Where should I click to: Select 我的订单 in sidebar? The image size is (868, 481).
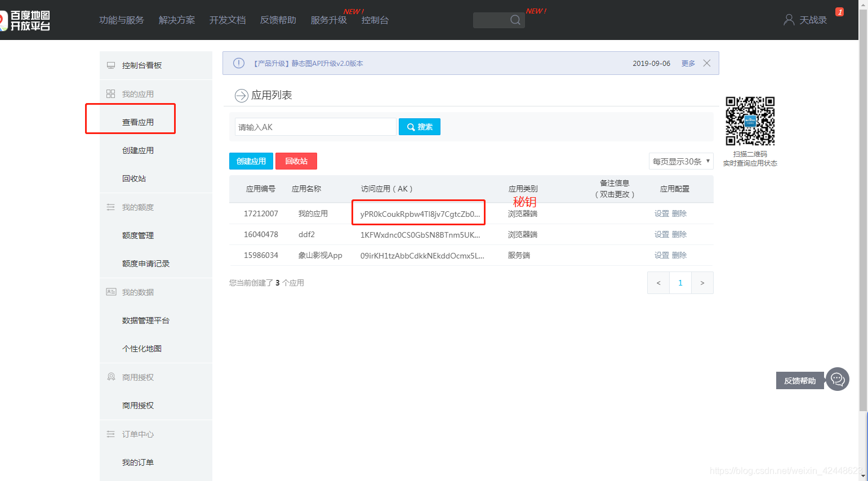point(138,462)
